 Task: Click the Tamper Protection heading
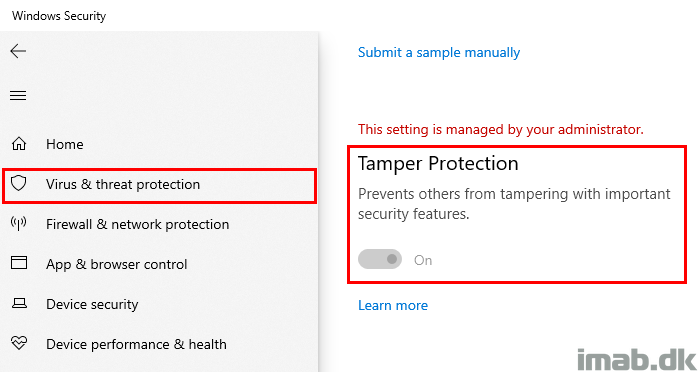point(438,163)
